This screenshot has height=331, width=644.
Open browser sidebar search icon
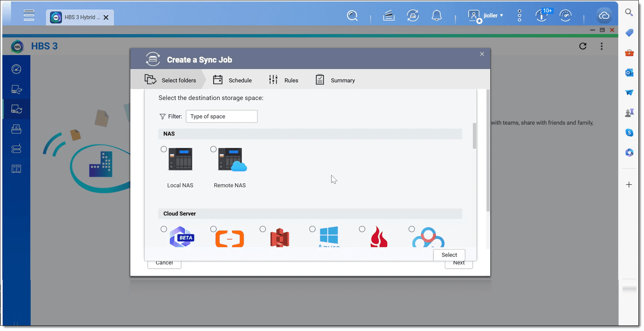point(629,13)
